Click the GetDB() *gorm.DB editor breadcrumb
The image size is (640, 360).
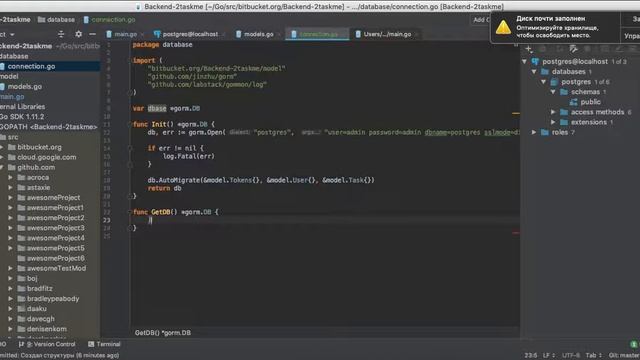pyautogui.click(x=163, y=333)
